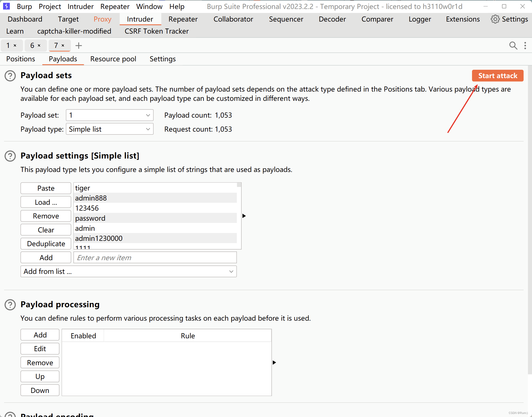Open the Help menu

pyautogui.click(x=177, y=6)
